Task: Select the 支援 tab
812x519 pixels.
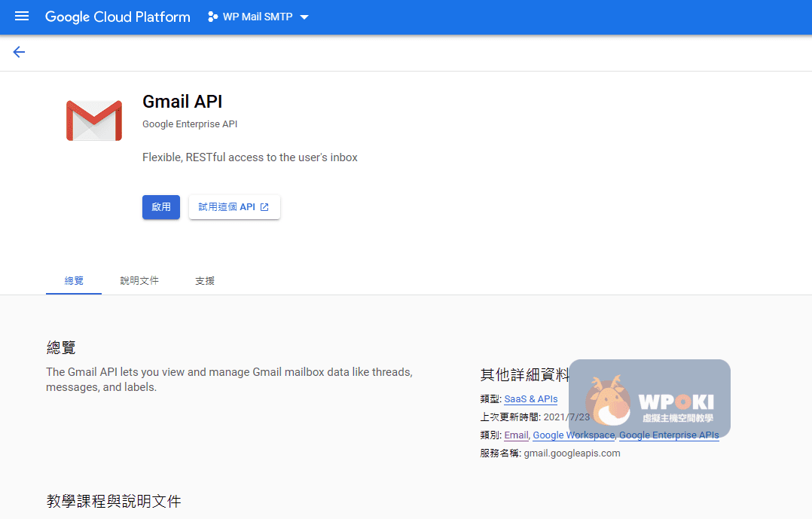Action: click(205, 280)
